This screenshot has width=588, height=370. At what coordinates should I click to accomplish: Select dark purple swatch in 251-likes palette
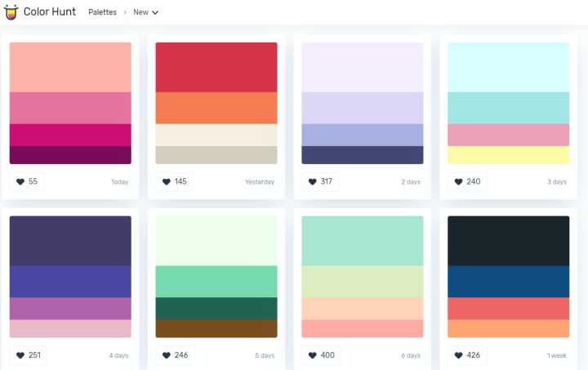(x=70, y=241)
